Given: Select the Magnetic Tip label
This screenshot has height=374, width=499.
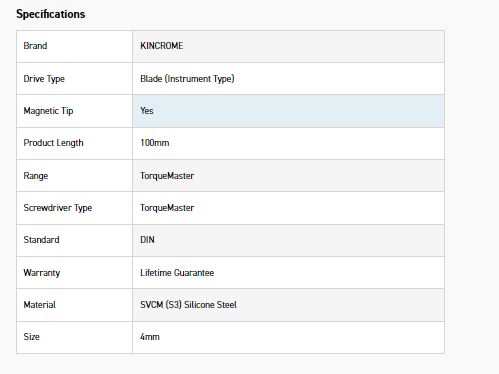Looking at the screenshot, I should pos(48,111).
